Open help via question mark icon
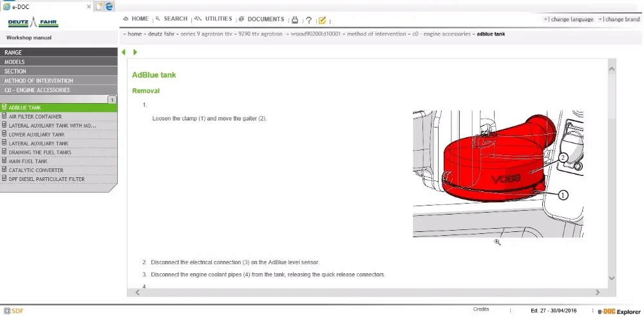This screenshot has height=317, width=644. (x=309, y=20)
